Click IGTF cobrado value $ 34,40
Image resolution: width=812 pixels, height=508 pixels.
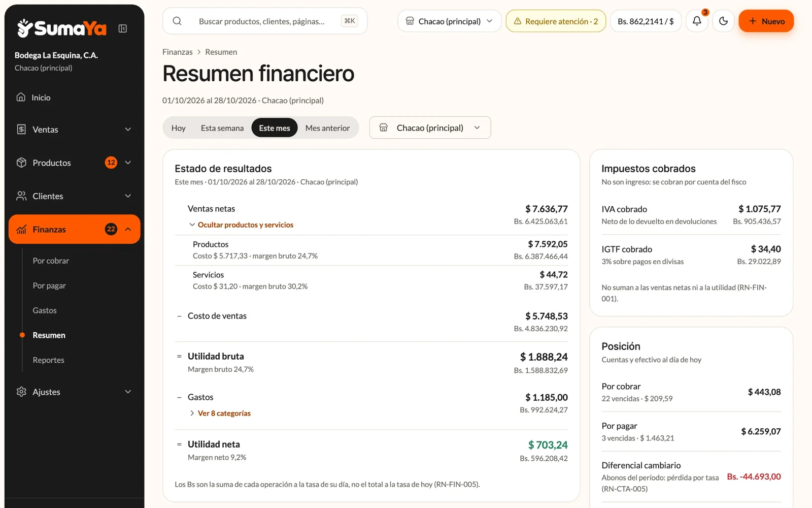click(x=766, y=249)
